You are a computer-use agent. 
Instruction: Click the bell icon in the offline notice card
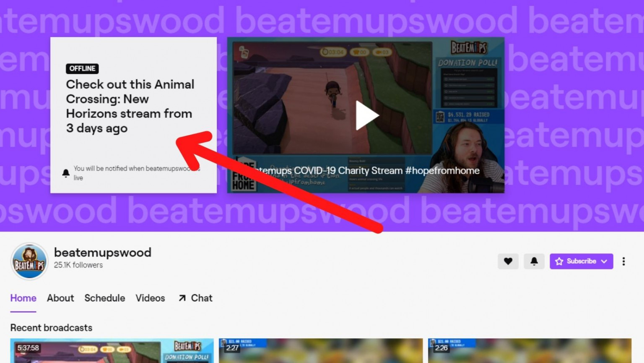[65, 172]
